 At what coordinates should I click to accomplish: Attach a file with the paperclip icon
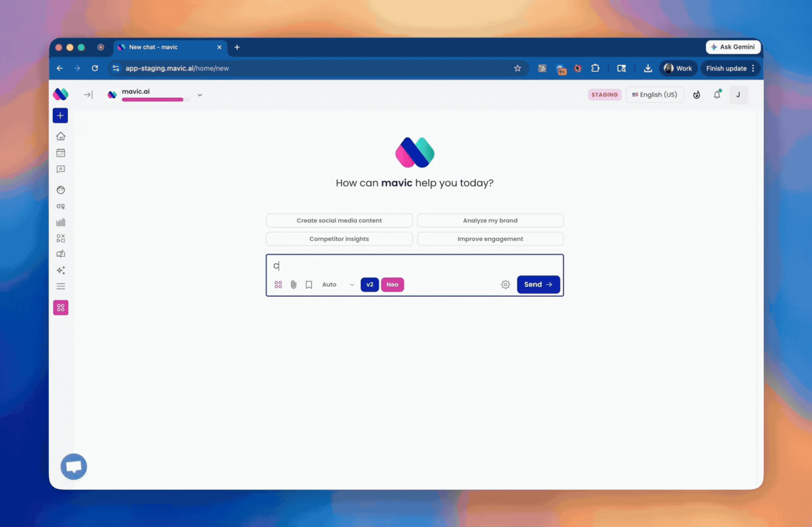(x=293, y=284)
